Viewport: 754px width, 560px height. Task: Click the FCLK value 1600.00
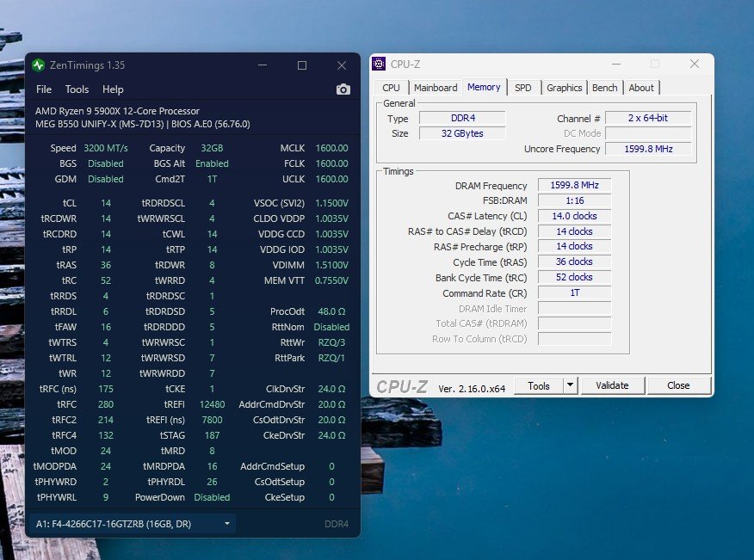click(331, 163)
